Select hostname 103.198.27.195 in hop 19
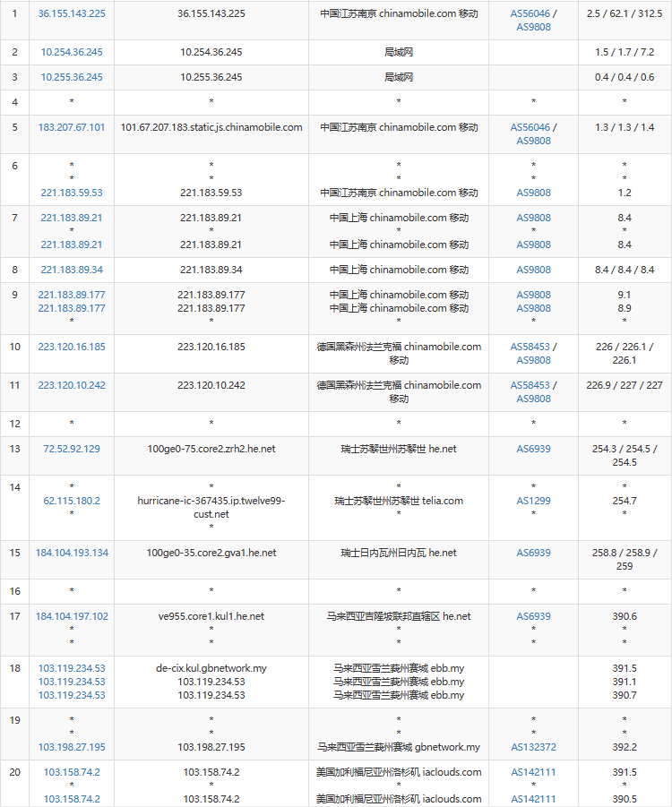 (211, 747)
